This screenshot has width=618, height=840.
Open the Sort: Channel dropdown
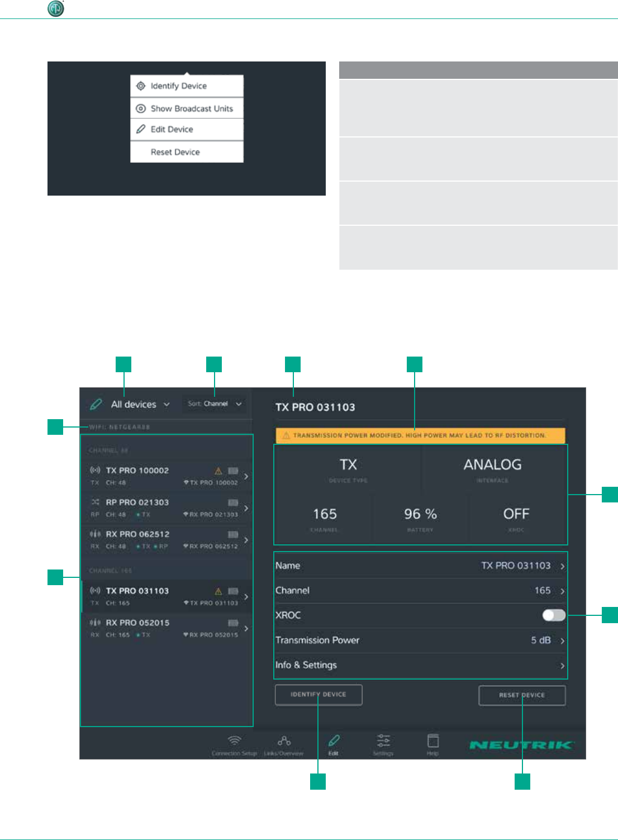pyautogui.click(x=215, y=404)
